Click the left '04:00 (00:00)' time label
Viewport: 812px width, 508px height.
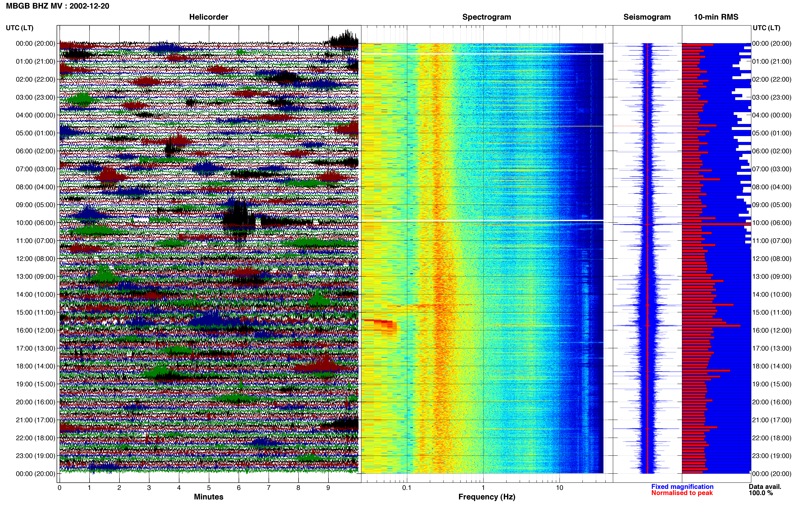[x=36, y=115]
